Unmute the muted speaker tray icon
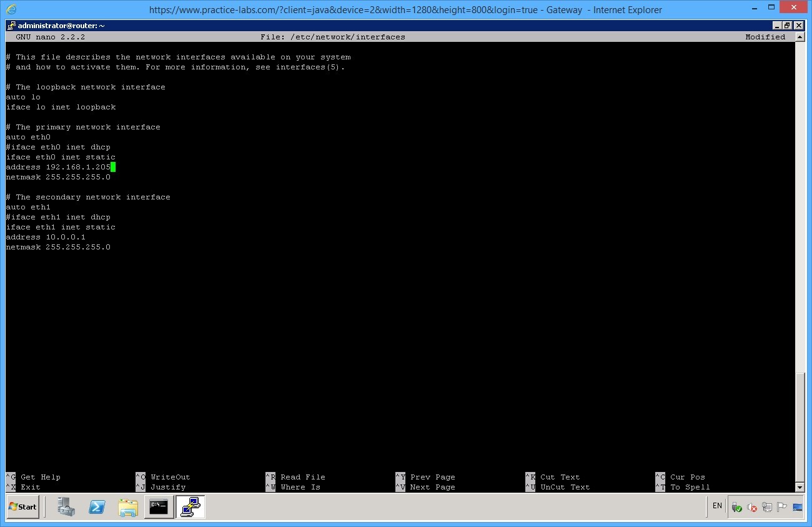This screenshot has height=527, width=812. click(752, 507)
